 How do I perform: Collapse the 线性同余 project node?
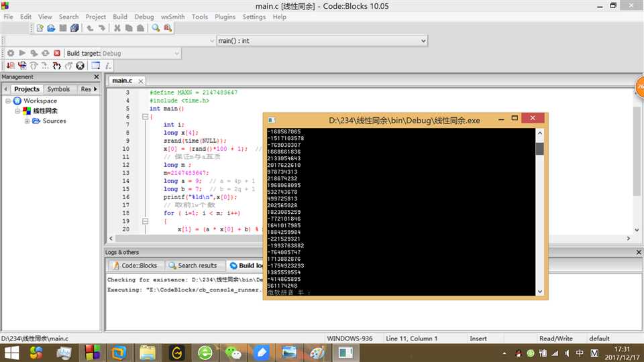17,111
